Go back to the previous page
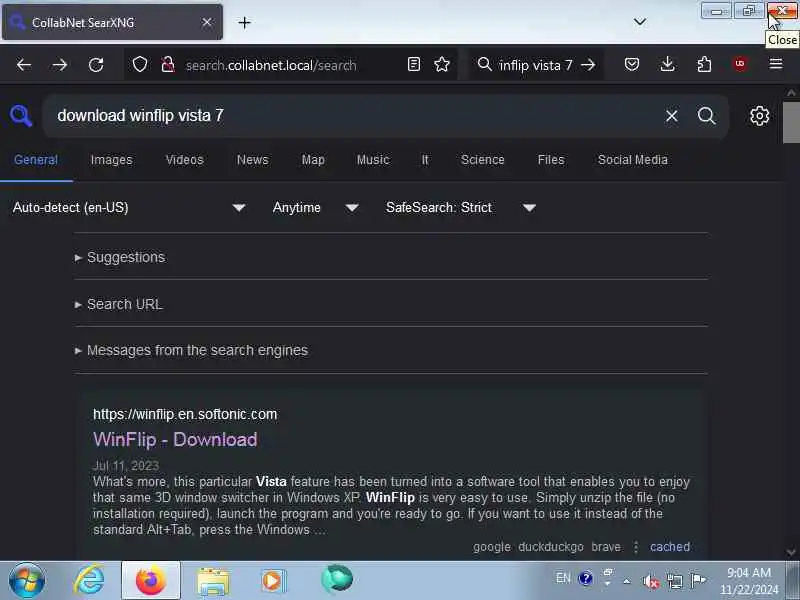Image resolution: width=800 pixels, height=600 pixels. tap(24, 65)
